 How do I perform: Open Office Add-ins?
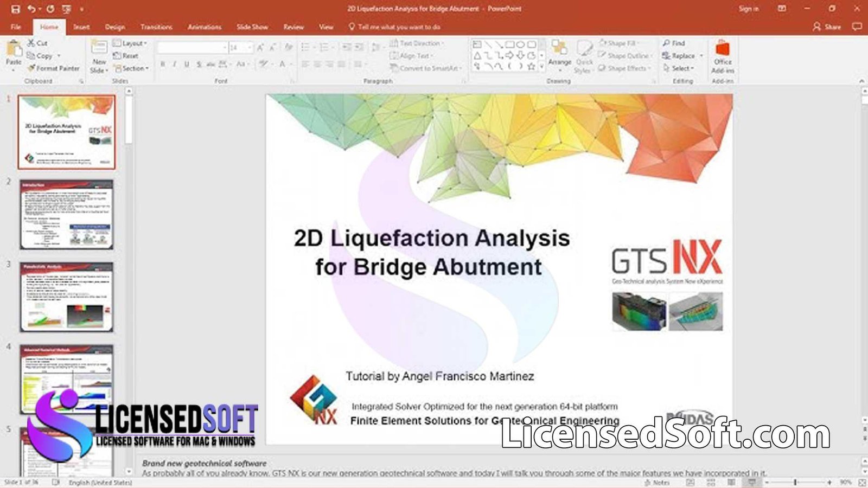722,57
